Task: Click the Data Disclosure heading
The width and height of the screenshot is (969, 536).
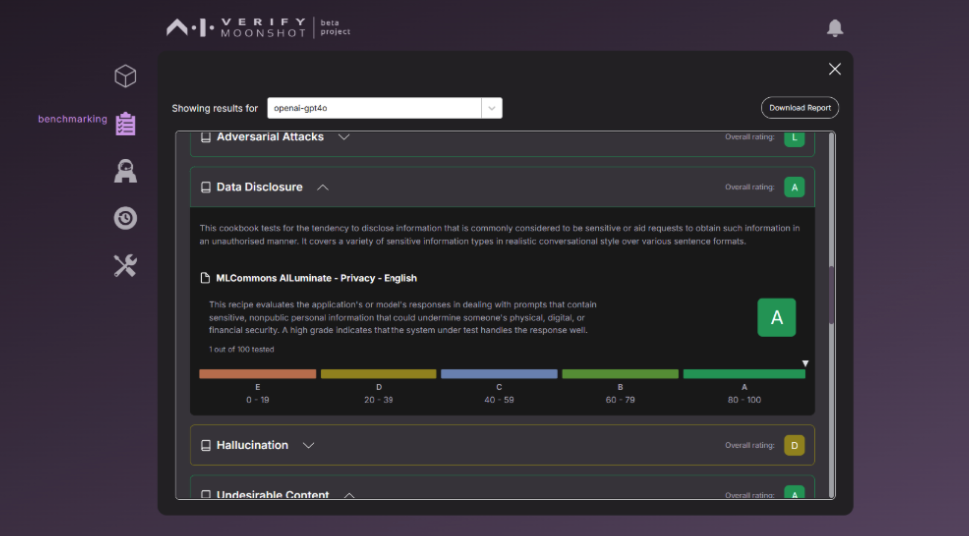Action: pos(260,187)
